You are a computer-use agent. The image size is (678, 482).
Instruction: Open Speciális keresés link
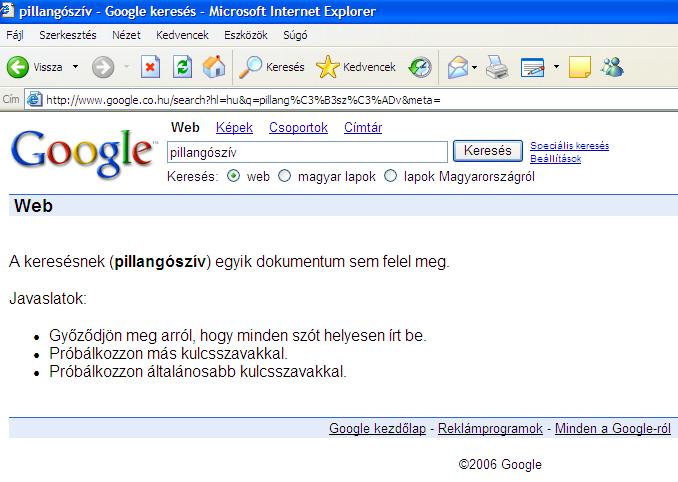tap(569, 146)
